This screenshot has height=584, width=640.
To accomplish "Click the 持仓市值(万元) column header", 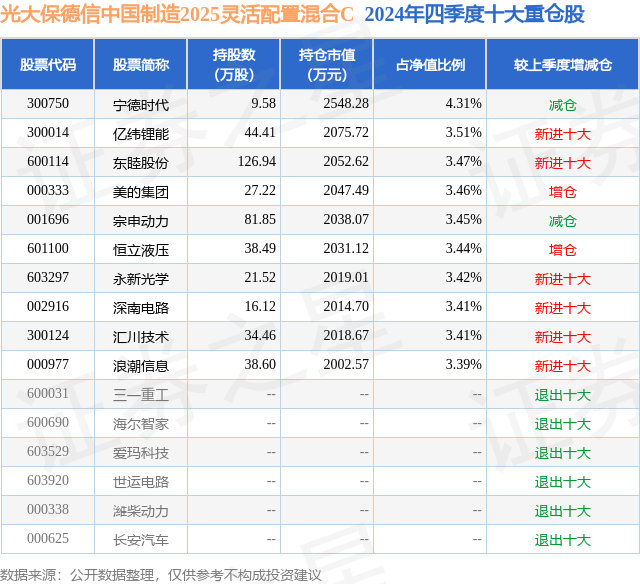I will point(327,64).
